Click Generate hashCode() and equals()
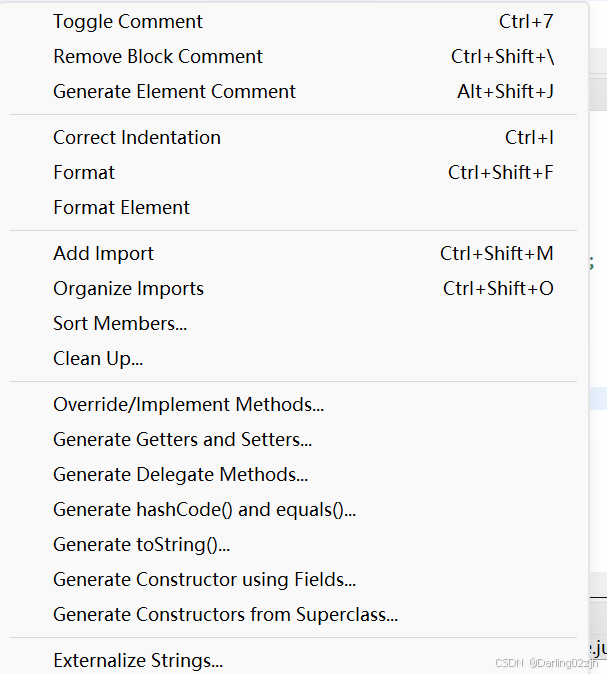The width and height of the screenshot is (607, 674). pyautogui.click(x=204, y=509)
